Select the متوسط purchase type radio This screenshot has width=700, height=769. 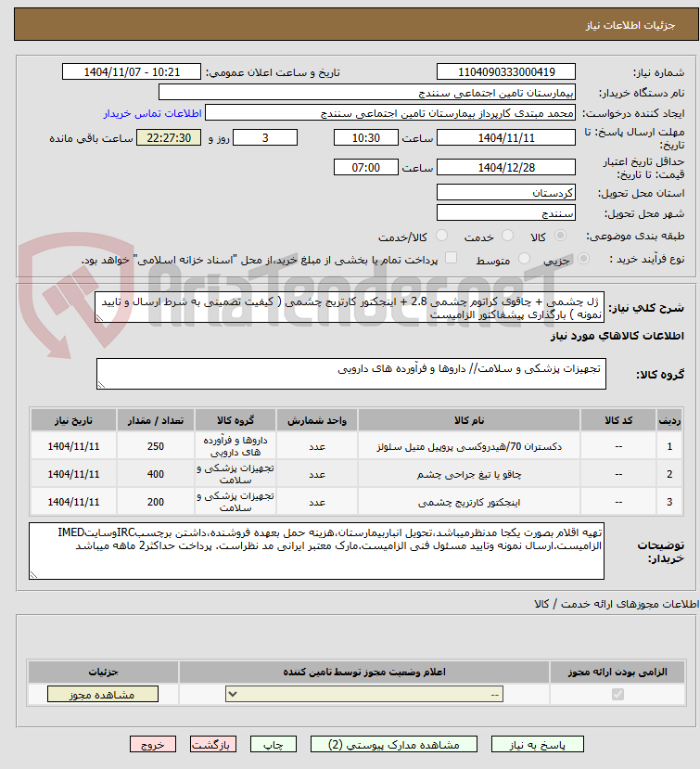[524, 259]
